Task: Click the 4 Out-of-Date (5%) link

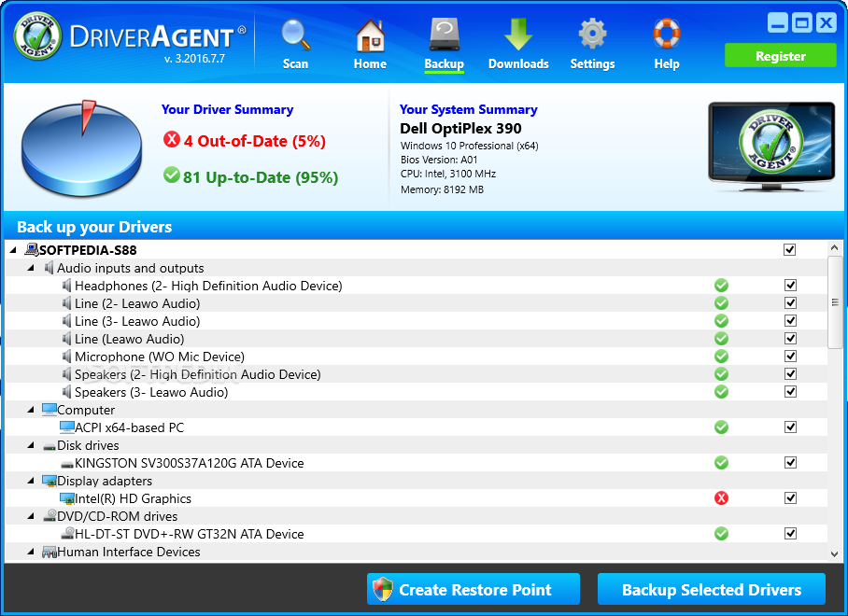Action: click(254, 141)
